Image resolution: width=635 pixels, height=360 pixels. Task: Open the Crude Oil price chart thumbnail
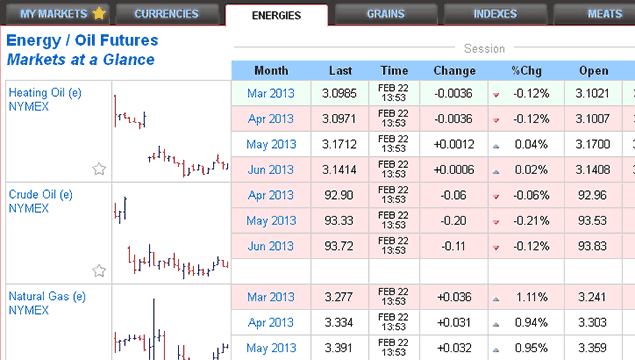(171, 233)
